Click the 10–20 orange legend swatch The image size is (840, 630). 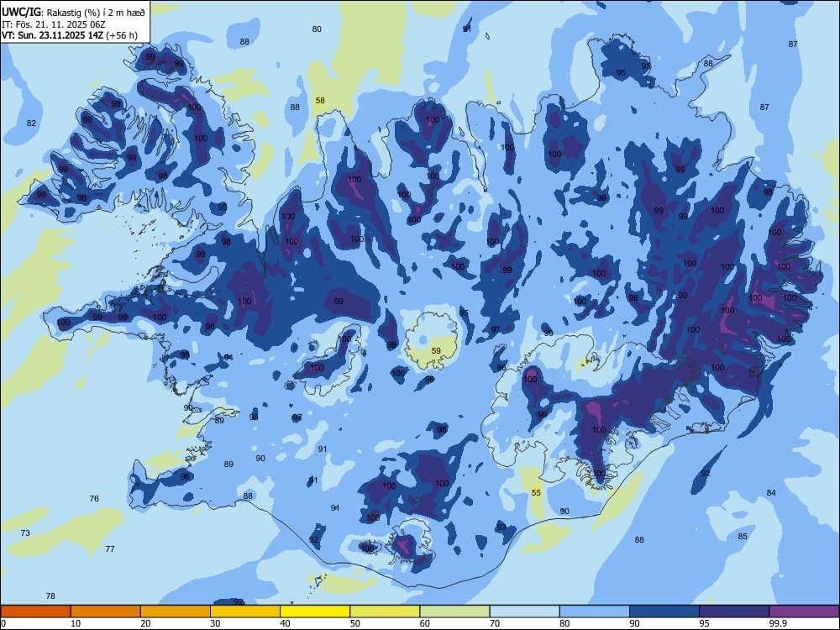point(106,612)
